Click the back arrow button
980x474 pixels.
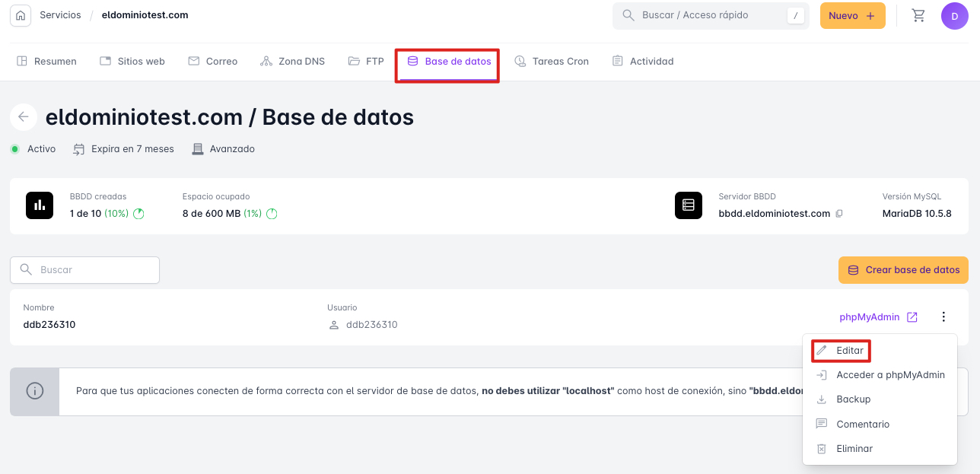pos(24,117)
